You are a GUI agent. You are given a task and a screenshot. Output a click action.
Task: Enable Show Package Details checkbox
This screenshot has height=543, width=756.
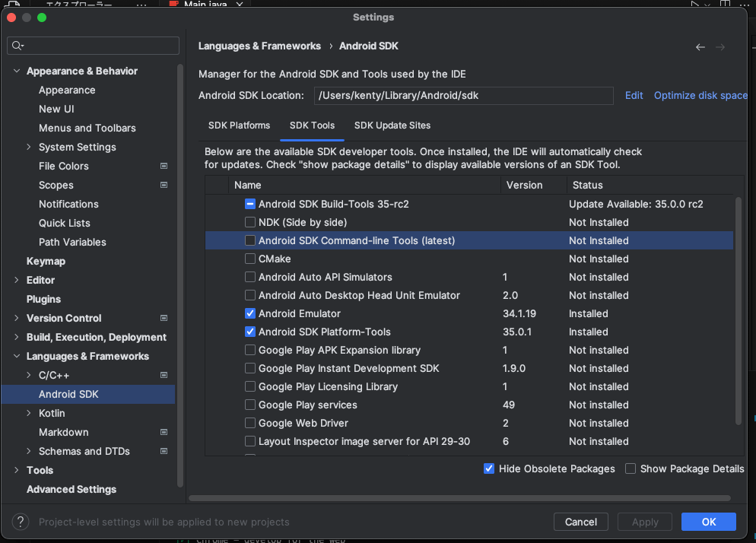[631, 468]
